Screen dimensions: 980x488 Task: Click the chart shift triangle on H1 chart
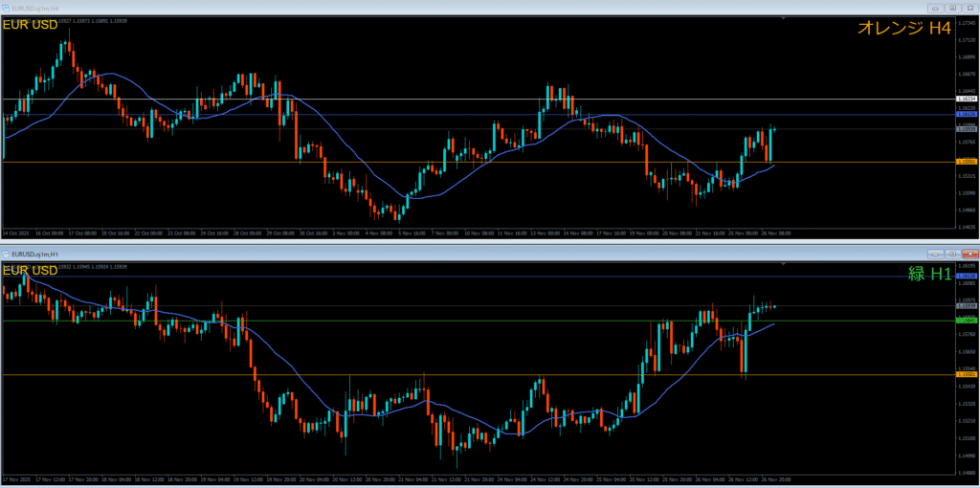tap(783, 264)
